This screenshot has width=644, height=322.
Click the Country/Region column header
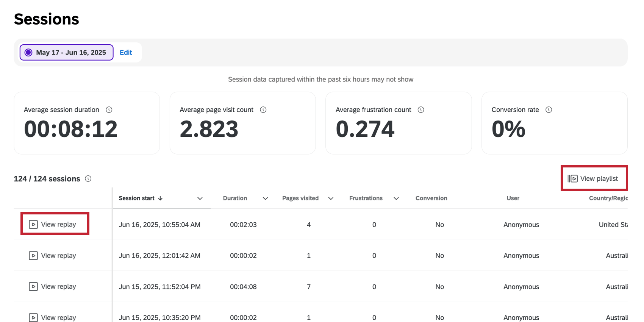pyautogui.click(x=608, y=199)
